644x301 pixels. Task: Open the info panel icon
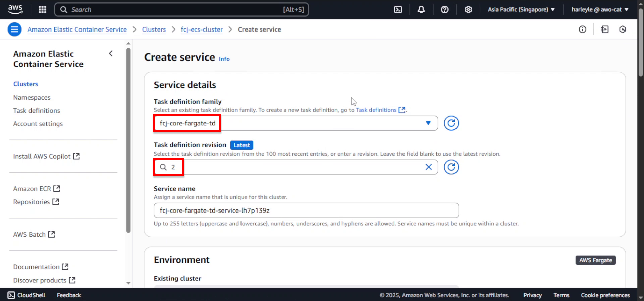[x=582, y=29]
